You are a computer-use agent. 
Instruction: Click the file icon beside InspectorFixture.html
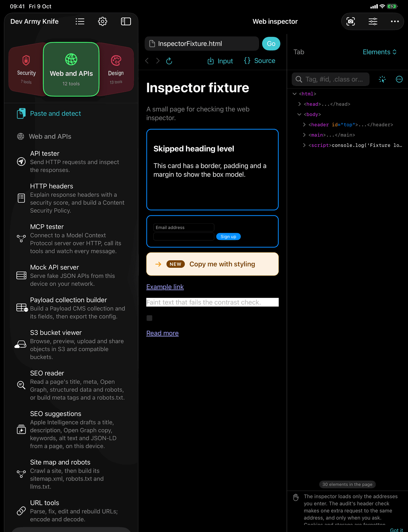coord(152,44)
